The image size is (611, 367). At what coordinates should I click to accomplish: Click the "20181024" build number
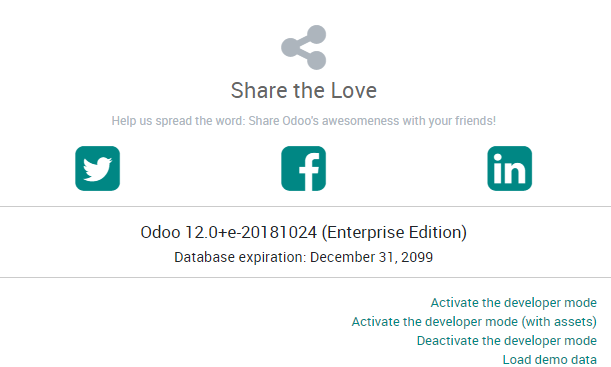point(279,232)
